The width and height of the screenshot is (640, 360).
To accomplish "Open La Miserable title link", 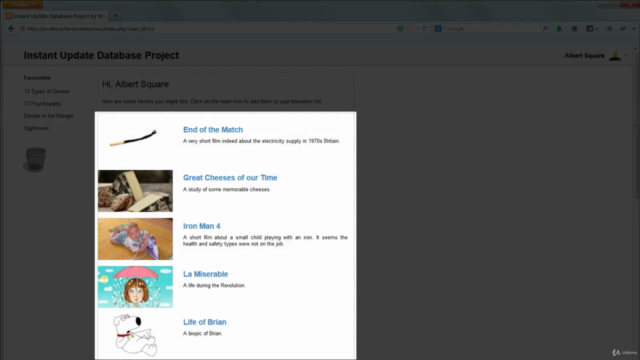I will (205, 274).
